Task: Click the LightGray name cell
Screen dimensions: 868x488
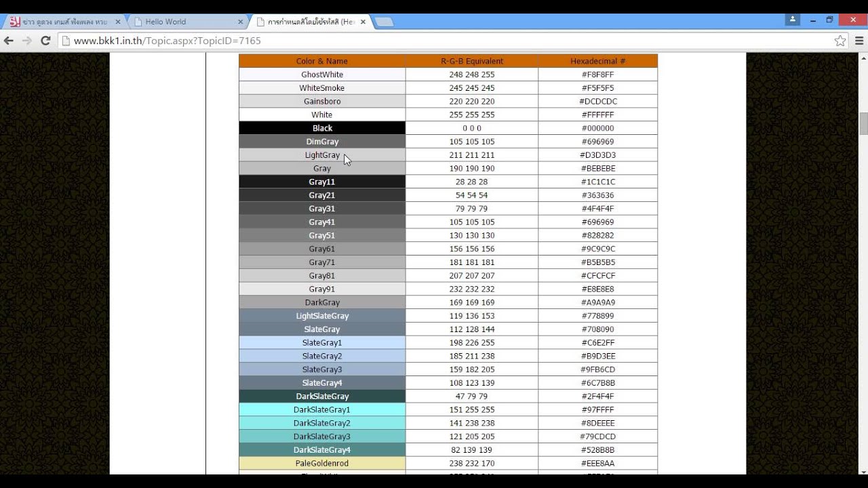Action: coord(322,155)
